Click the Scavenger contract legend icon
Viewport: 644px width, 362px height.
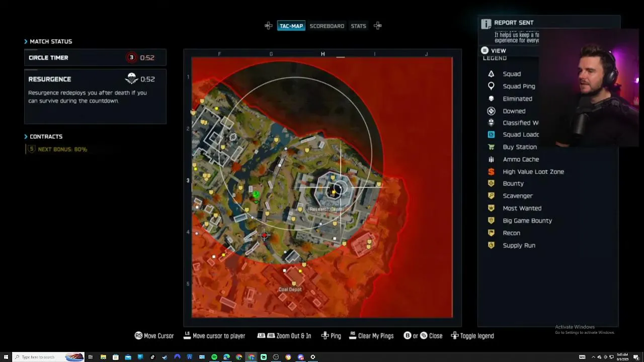pos(491,196)
